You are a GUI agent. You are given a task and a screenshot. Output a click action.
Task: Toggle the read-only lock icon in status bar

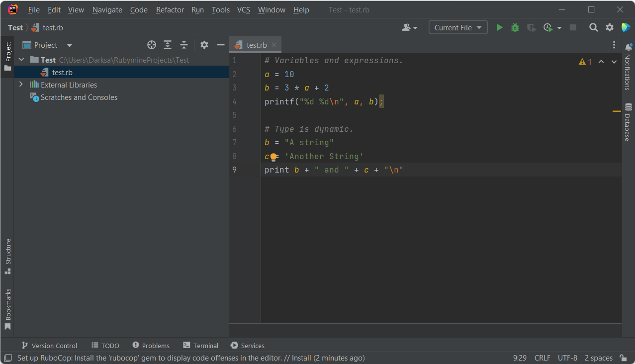pos(623,358)
